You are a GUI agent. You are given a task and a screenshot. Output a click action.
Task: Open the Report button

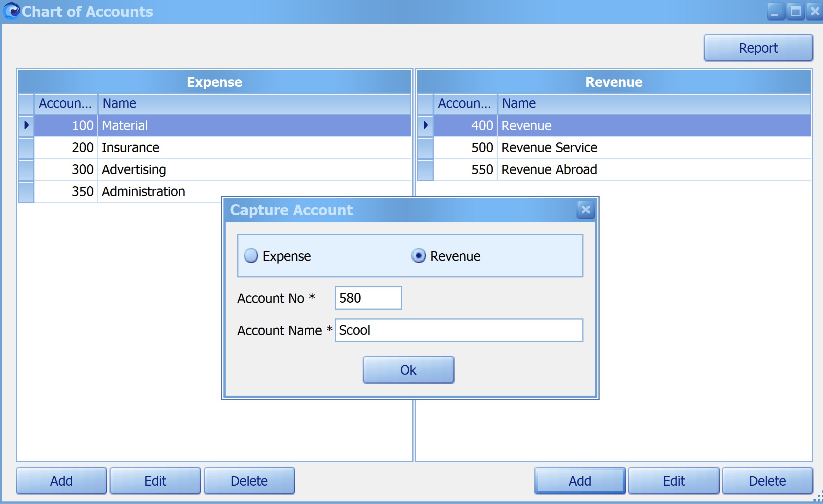click(x=758, y=48)
